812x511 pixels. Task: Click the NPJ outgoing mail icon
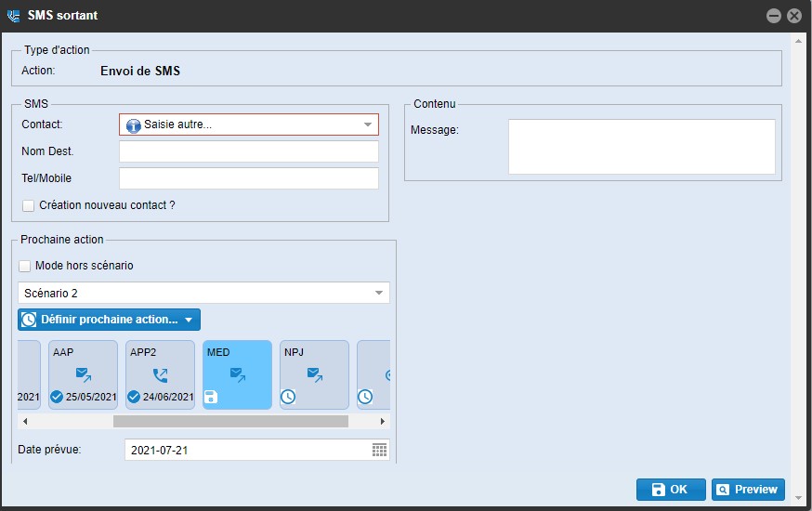(315, 375)
